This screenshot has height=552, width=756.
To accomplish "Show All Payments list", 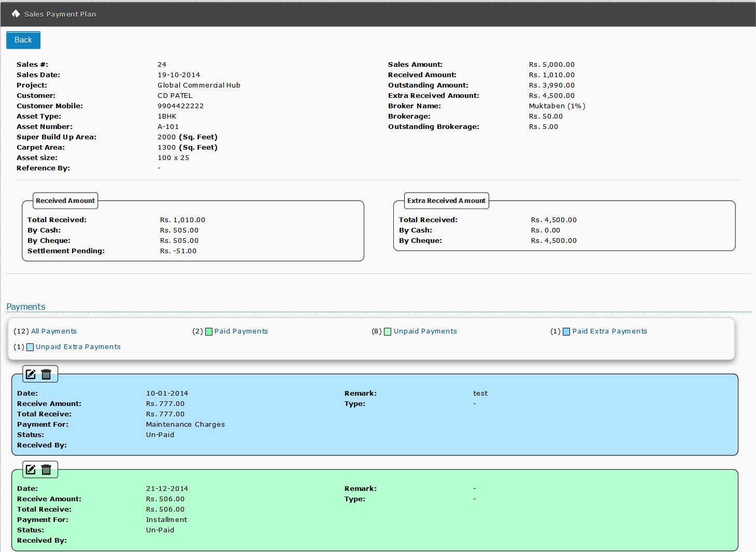I will pos(53,331).
